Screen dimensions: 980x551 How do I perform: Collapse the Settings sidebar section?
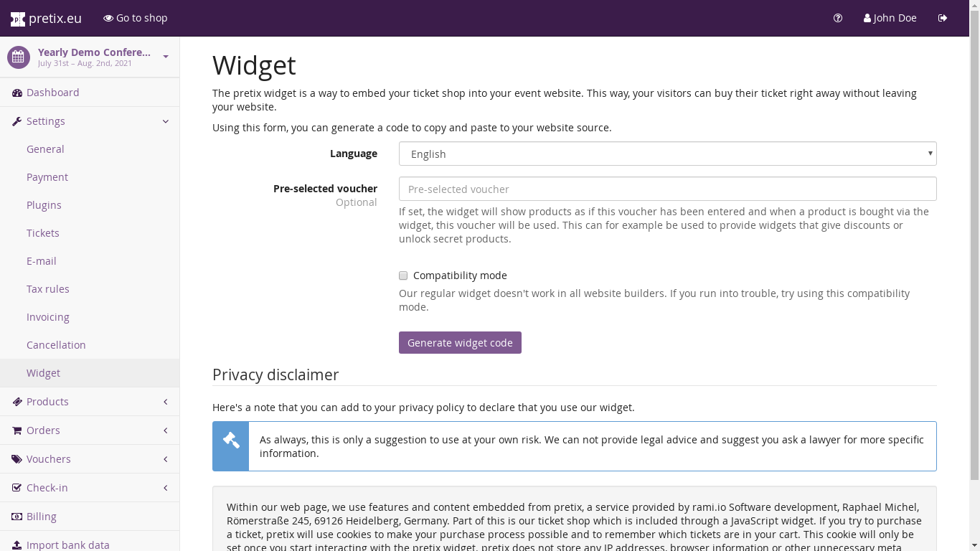tap(166, 121)
